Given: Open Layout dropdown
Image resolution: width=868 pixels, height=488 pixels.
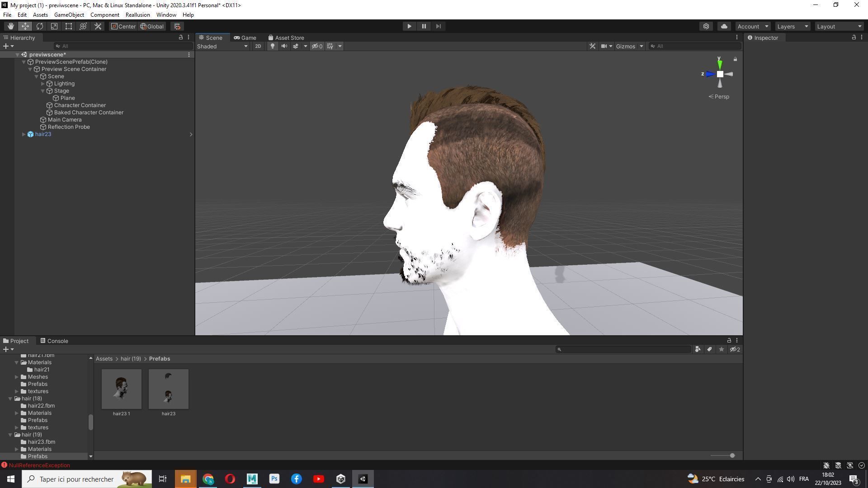Looking at the screenshot, I should (x=839, y=26).
